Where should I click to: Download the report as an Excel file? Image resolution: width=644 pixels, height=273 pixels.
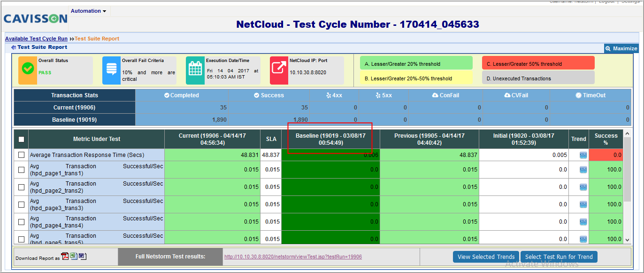point(73,256)
